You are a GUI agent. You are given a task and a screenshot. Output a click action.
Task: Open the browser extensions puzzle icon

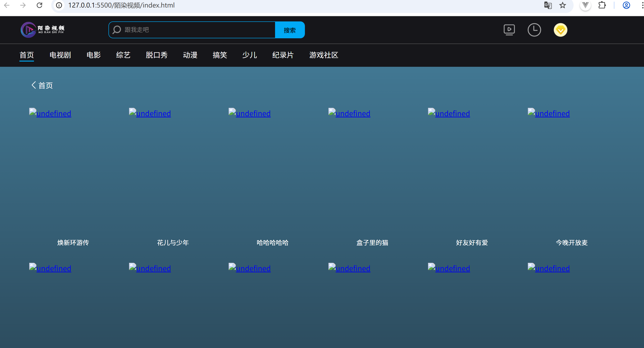602,5
